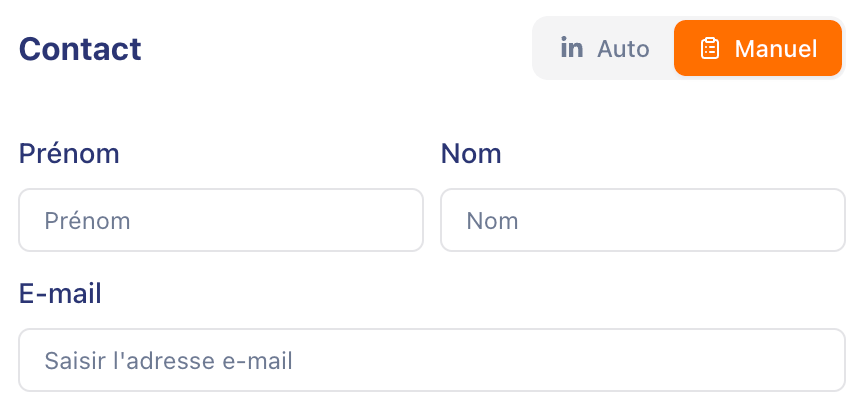Viewport: 868px width, 420px height.
Task: Select the Manuel tab label text
Action: point(776,48)
